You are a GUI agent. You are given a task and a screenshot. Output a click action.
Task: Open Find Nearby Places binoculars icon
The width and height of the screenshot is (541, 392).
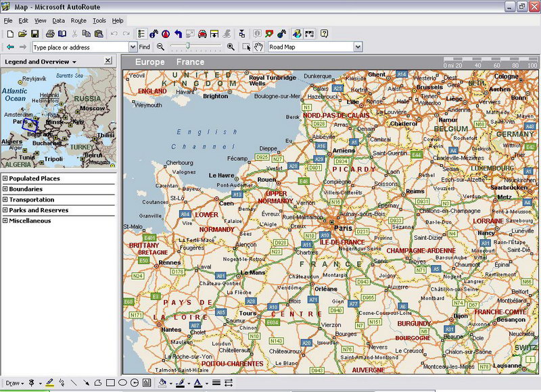tap(154, 34)
